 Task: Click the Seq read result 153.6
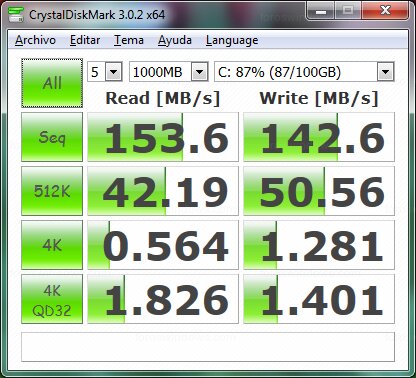click(x=163, y=137)
